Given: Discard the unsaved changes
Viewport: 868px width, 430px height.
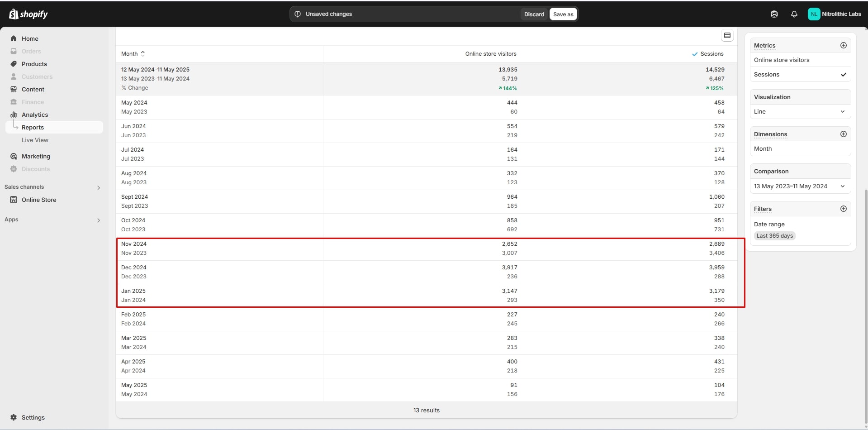Looking at the screenshot, I should (534, 14).
